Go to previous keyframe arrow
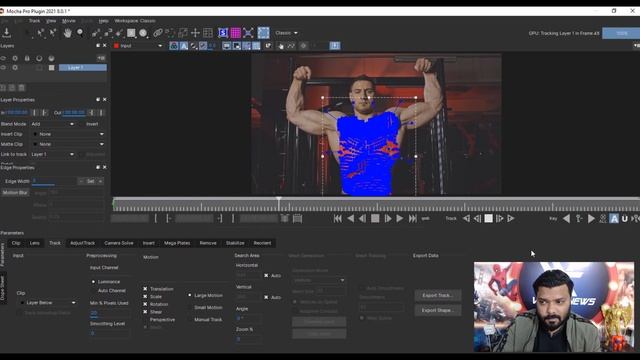The image size is (640, 360). point(567,219)
